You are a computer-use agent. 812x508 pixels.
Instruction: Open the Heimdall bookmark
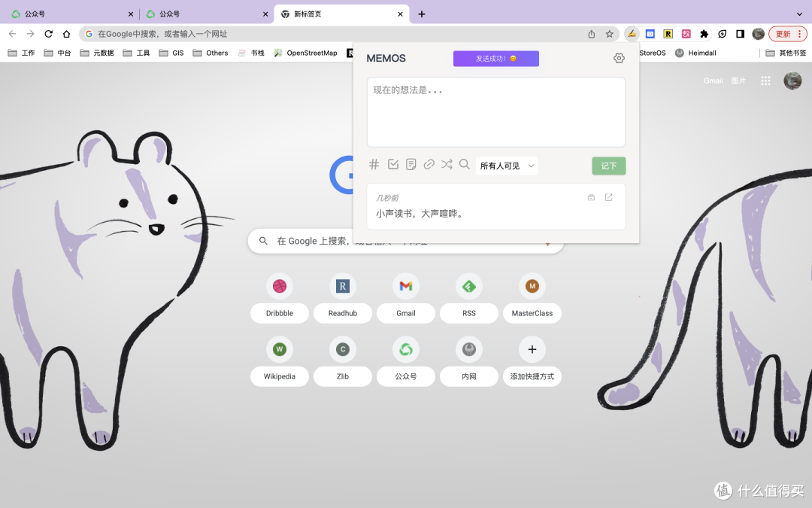pyautogui.click(x=695, y=53)
